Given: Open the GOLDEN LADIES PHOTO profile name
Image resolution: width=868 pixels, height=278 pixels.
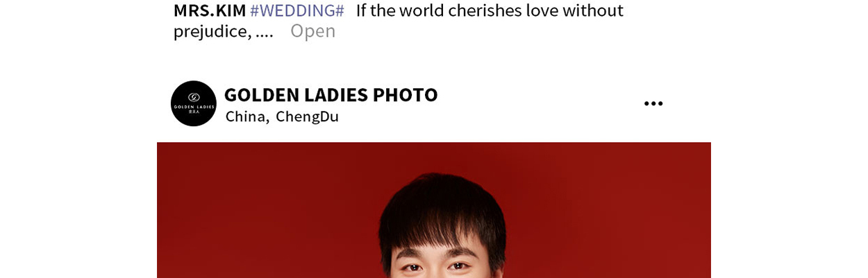Looking at the screenshot, I should (331, 95).
